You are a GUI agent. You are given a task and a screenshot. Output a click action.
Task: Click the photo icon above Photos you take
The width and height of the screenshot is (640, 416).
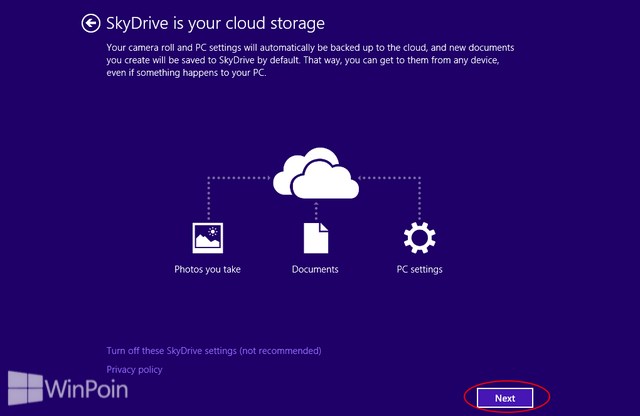click(208, 238)
